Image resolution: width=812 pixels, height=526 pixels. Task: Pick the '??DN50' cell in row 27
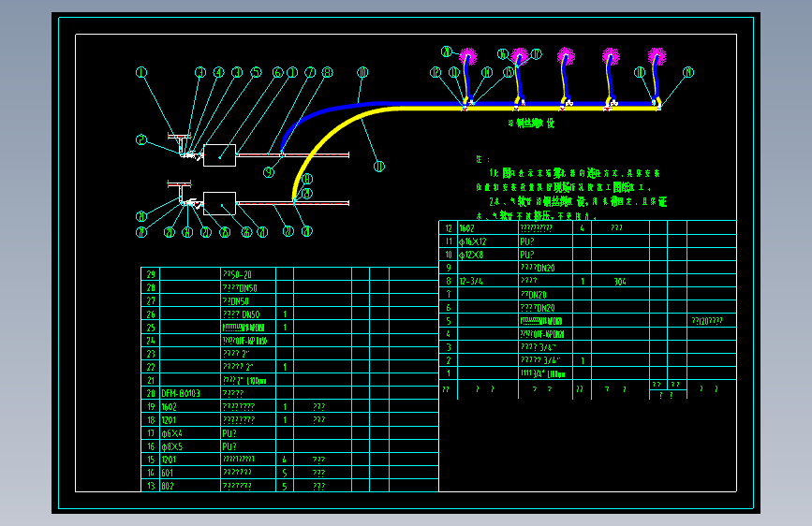(236, 301)
